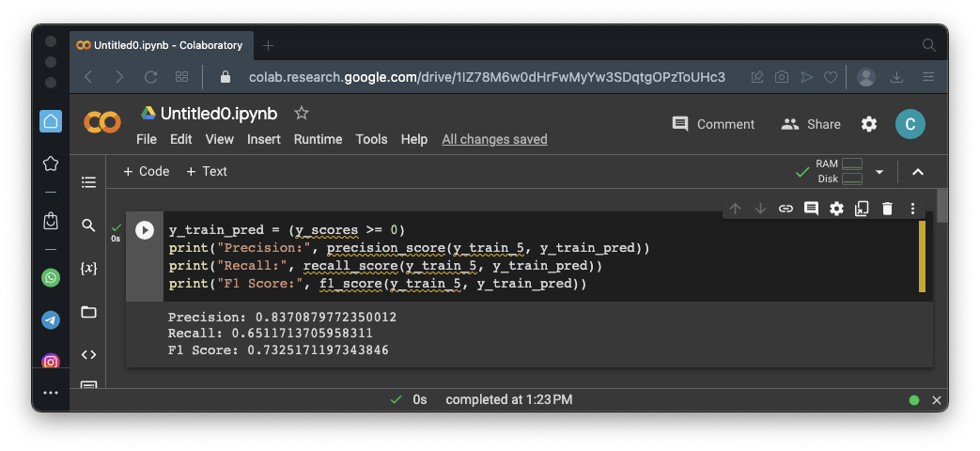The image size is (980, 451).
Task: Click the All changes saved link
Action: click(x=494, y=139)
